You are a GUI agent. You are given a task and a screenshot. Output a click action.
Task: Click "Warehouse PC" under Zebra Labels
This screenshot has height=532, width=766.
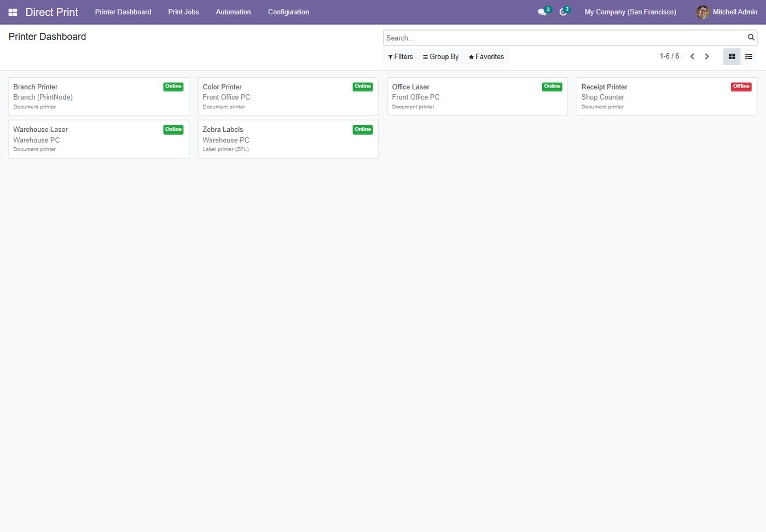tap(226, 140)
